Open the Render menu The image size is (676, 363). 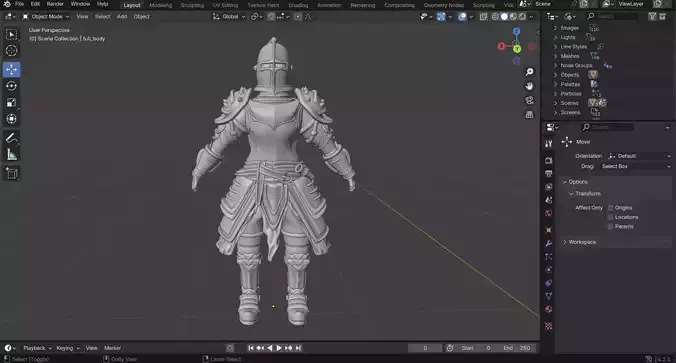tap(55, 4)
